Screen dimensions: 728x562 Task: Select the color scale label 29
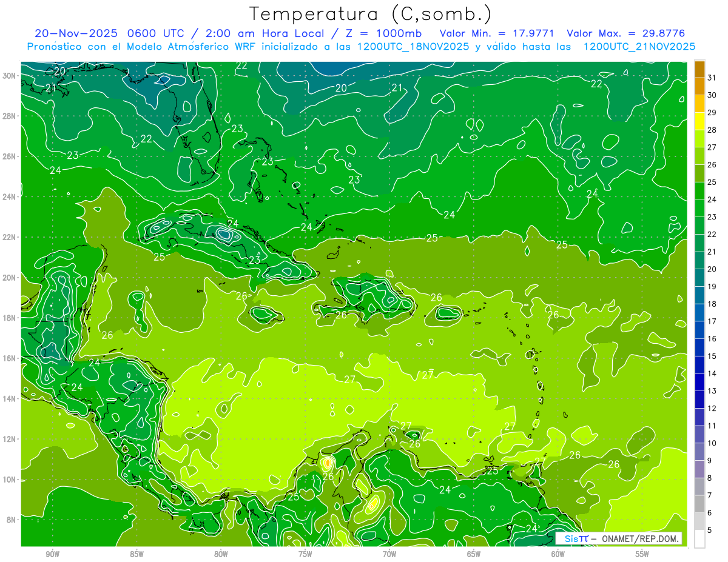pos(712,112)
